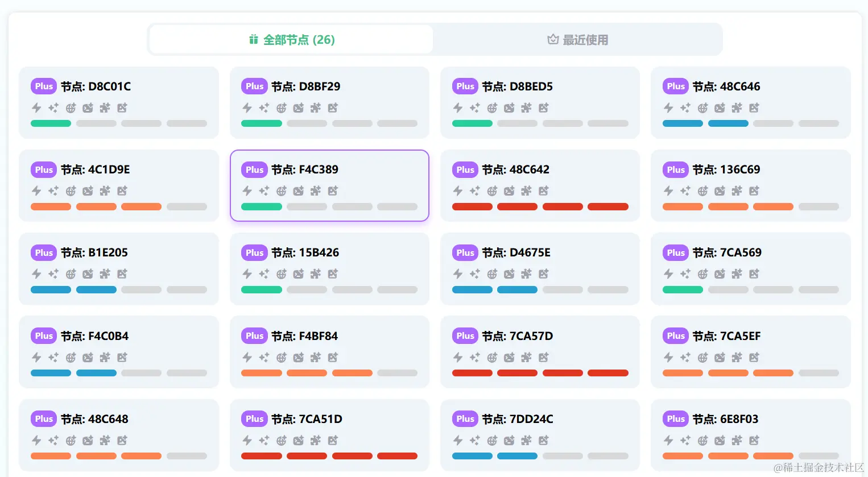Click the puzzle piece icon on node B1E205
The width and height of the screenshot is (868, 477).
pos(105,273)
